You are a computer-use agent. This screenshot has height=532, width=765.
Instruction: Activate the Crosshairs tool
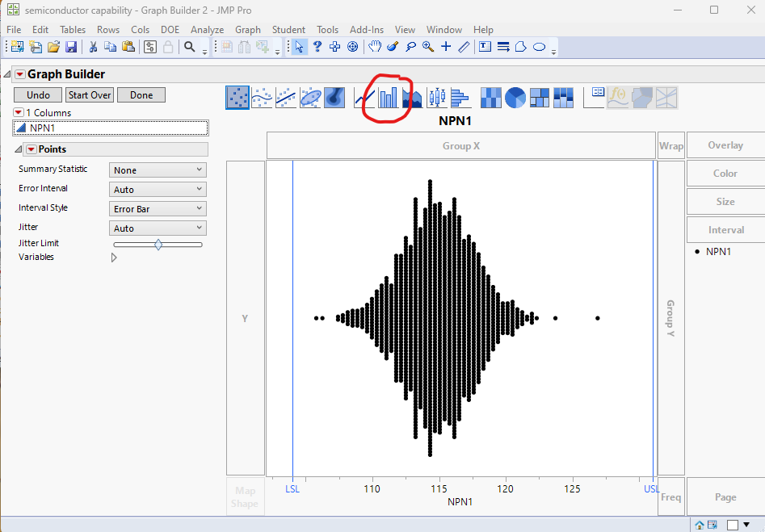(x=446, y=47)
